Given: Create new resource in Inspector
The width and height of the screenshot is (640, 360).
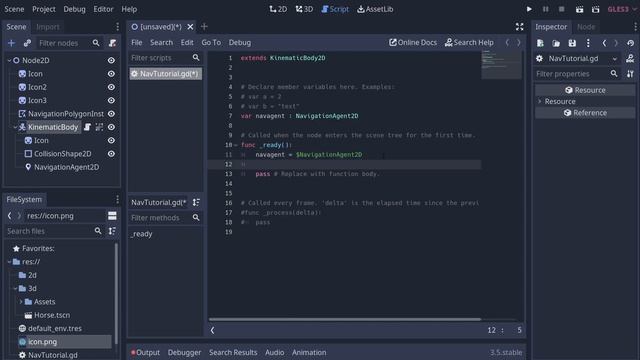Looking at the screenshot, I should (x=540, y=43).
